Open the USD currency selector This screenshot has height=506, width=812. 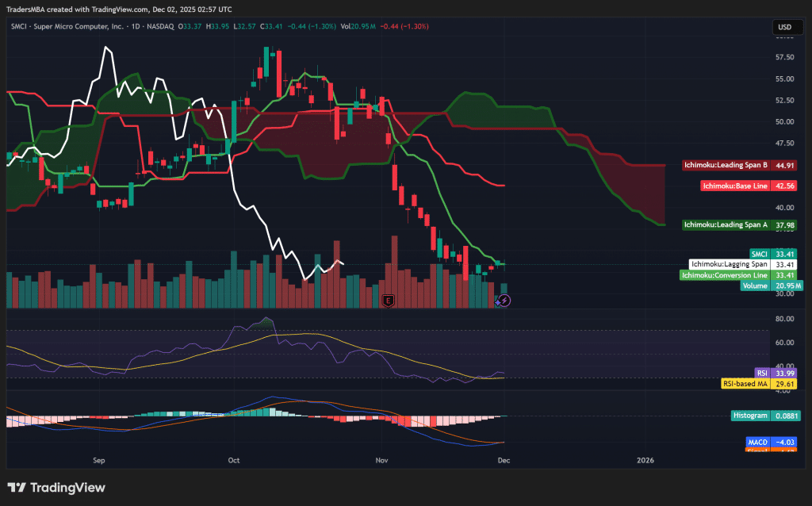(783, 27)
